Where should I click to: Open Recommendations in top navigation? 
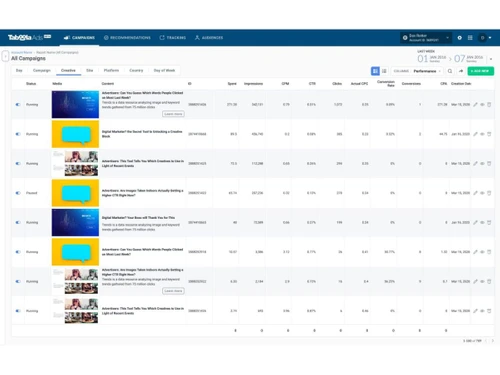127,38
